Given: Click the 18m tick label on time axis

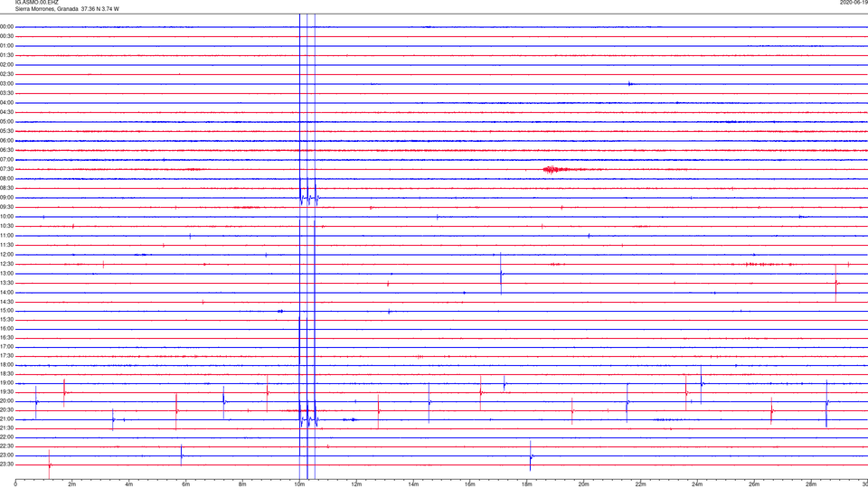Looking at the screenshot, I should point(526,484).
